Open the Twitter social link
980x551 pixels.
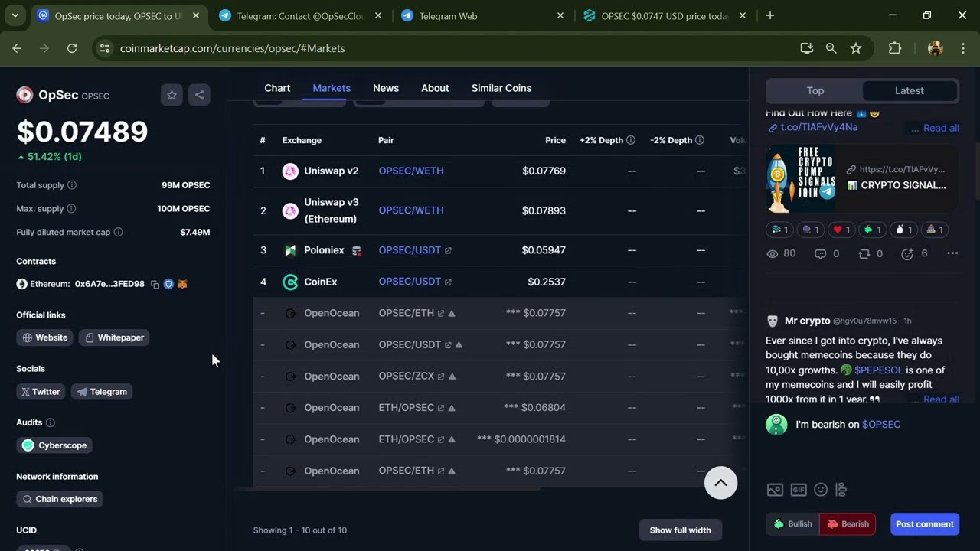click(41, 392)
